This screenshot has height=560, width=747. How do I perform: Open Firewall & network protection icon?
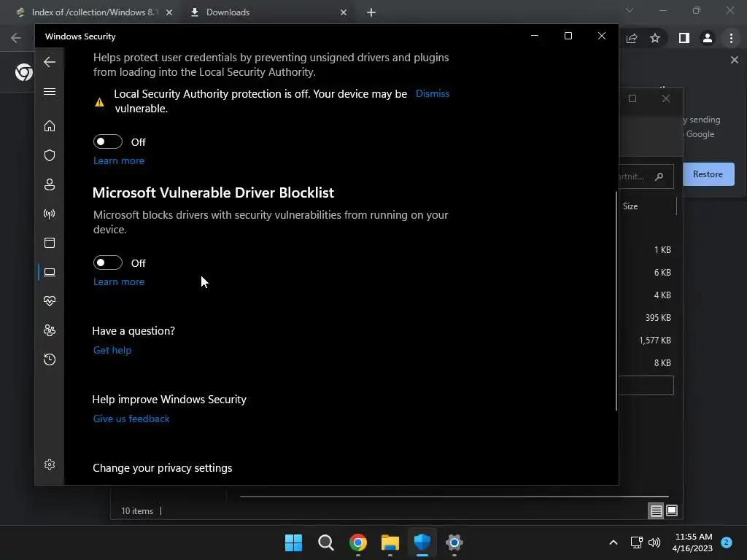[x=50, y=214]
